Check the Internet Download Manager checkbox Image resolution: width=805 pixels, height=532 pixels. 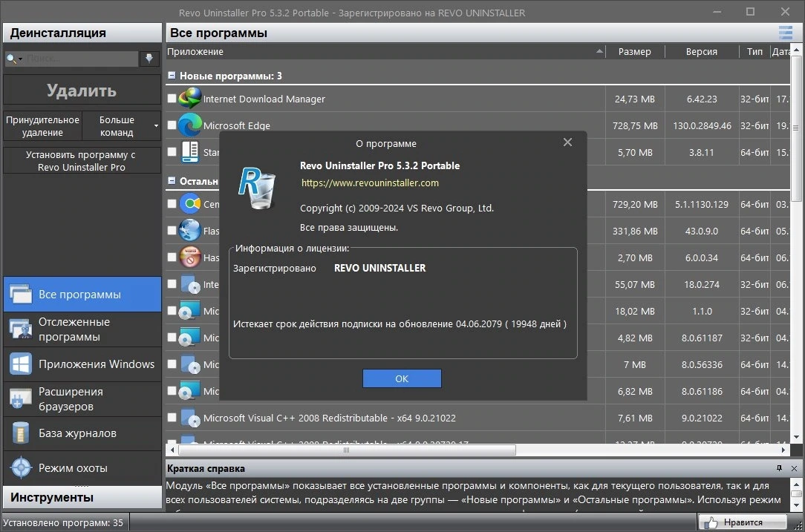tap(172, 98)
